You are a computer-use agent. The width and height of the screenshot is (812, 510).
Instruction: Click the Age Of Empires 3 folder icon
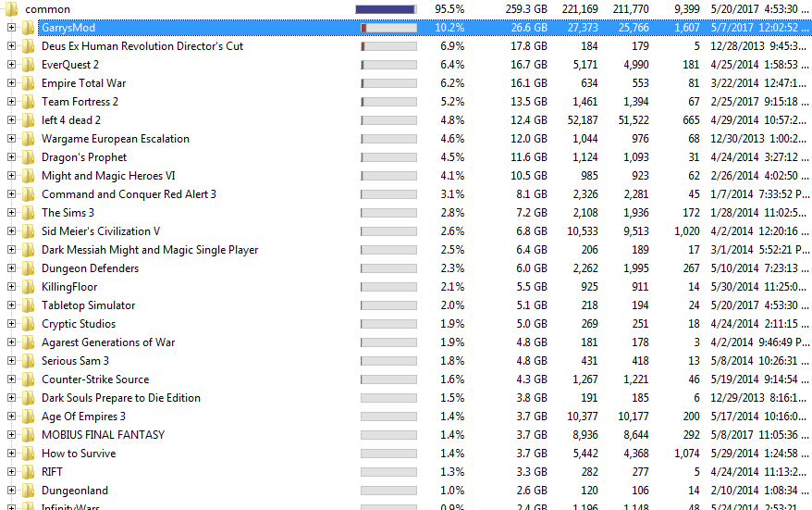pyautogui.click(x=28, y=417)
